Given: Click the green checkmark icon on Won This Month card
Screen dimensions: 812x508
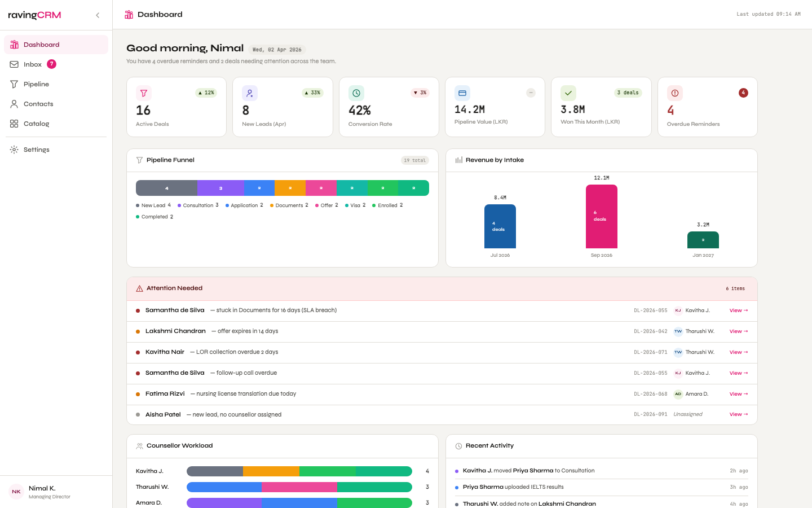Looking at the screenshot, I should (568, 93).
